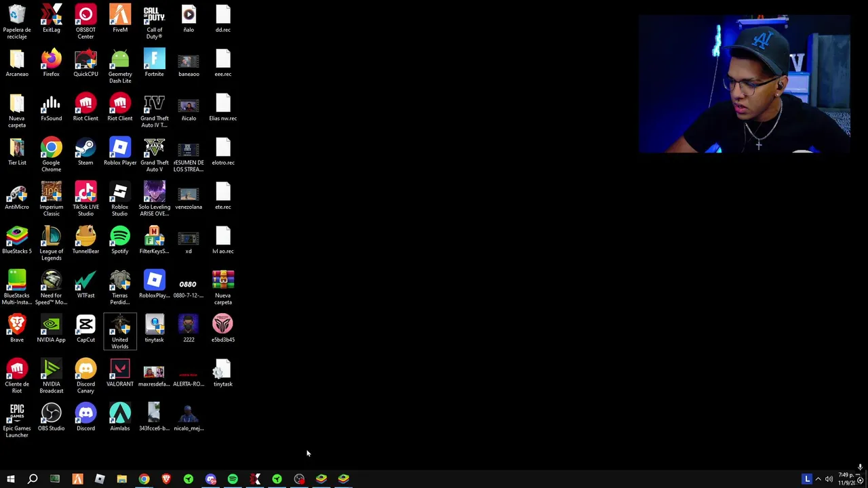
Task: Open Call of Duty shortcut
Action: click(155, 22)
